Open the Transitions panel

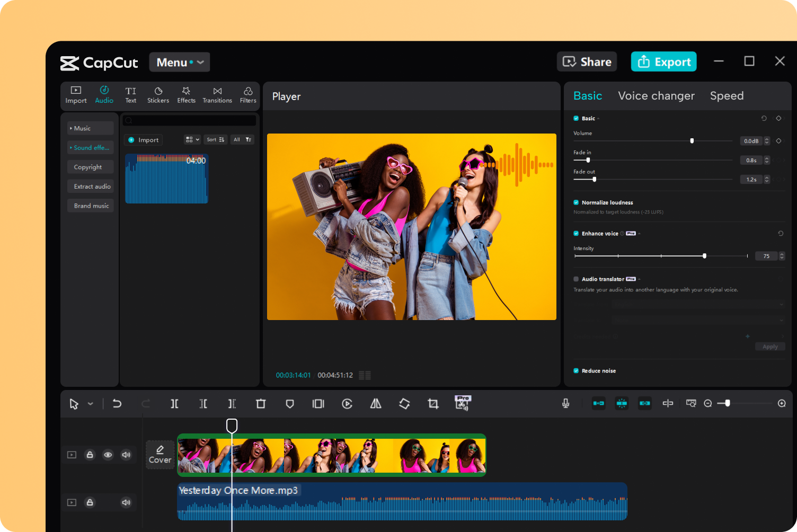coord(217,94)
